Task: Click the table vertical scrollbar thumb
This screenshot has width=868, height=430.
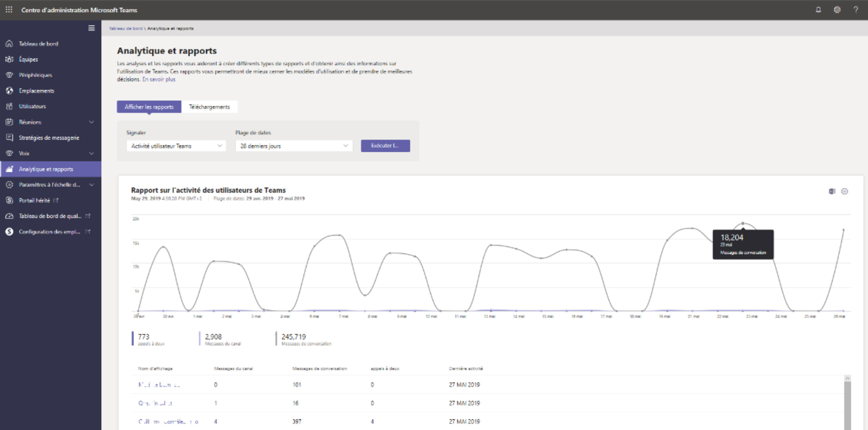Action: [848, 405]
